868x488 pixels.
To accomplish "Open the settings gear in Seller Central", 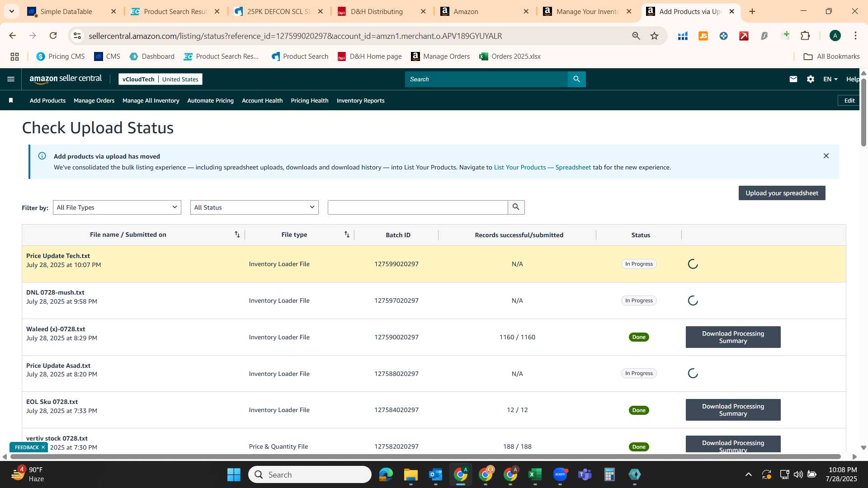I will (x=810, y=79).
